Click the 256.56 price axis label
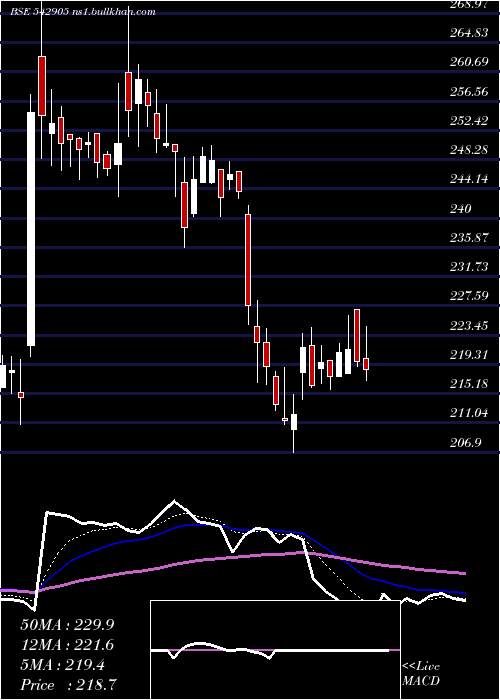This screenshot has width=500, height=700. pos(468,92)
